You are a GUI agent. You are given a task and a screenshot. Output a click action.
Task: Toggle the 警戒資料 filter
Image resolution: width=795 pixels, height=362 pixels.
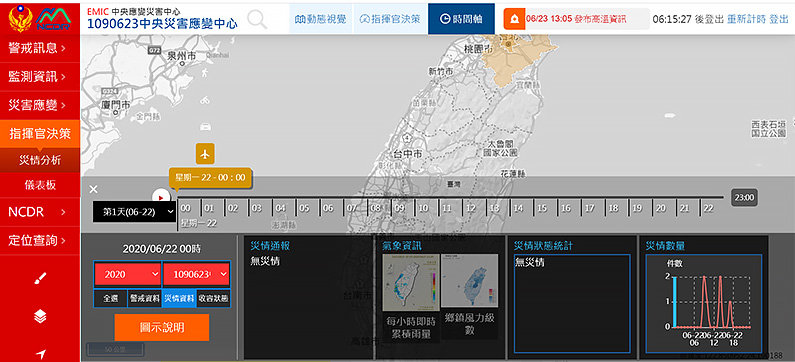[144, 299]
